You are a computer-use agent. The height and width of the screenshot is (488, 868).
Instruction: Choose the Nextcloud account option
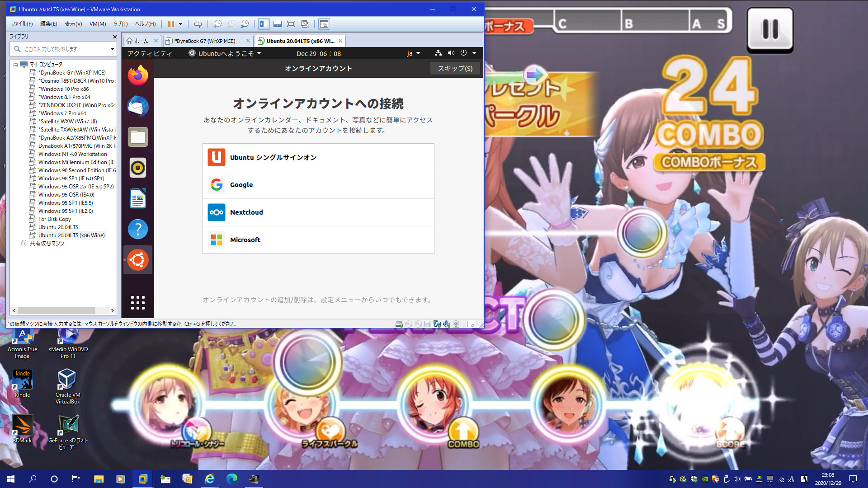[318, 212]
